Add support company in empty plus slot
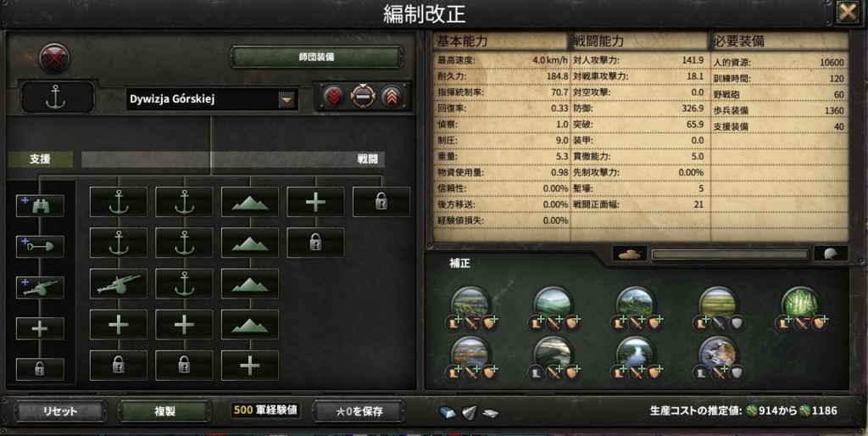The height and width of the screenshot is (436, 868). click(40, 328)
